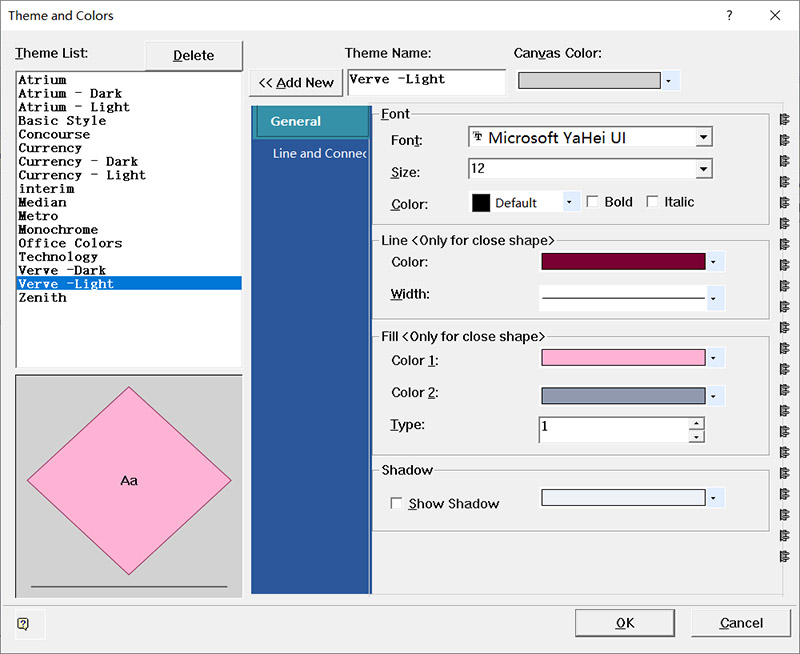800x654 pixels.
Task: Enable the Italic checkbox
Action: pos(652,202)
